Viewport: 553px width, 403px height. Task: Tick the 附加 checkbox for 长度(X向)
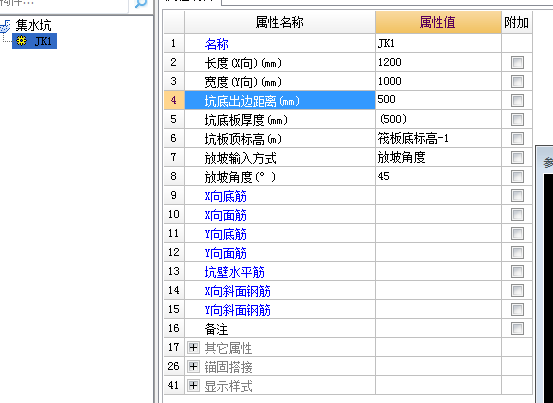click(517, 62)
